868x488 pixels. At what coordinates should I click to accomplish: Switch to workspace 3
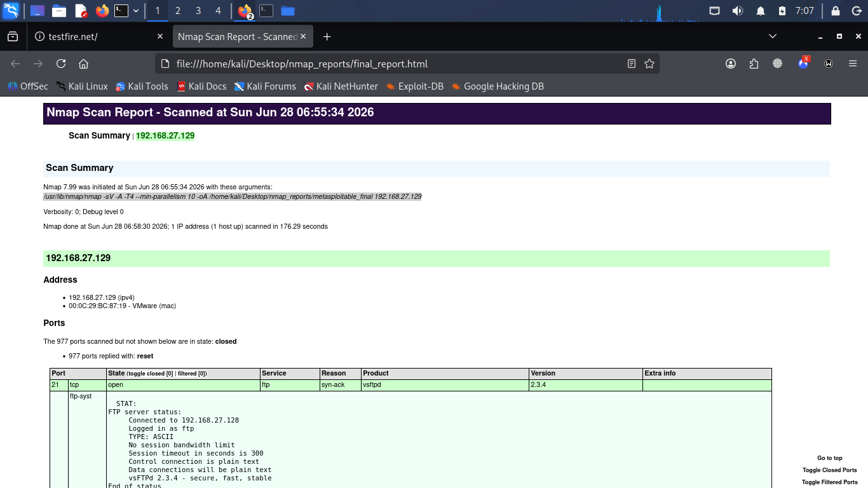(198, 11)
